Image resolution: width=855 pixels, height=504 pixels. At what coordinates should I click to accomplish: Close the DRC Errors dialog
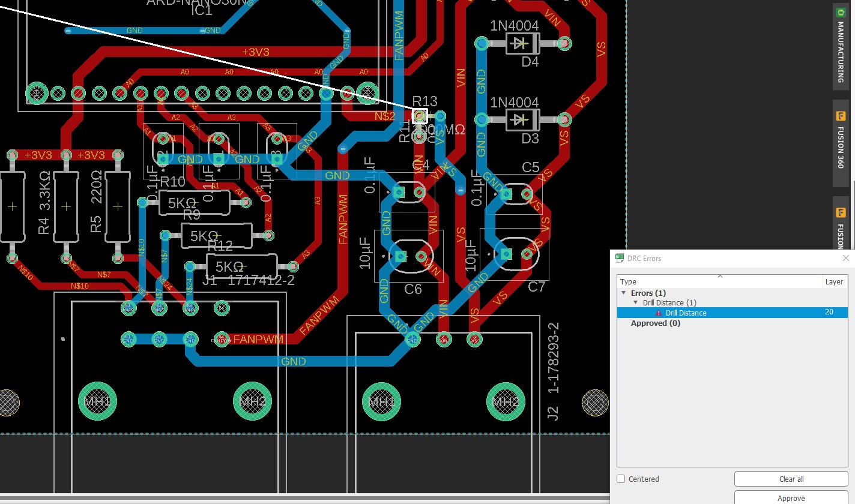pos(846,259)
